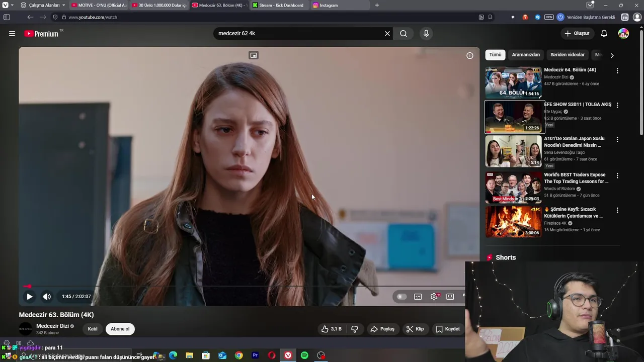Clear the search query with X
The height and width of the screenshot is (362, 644).
(387, 34)
